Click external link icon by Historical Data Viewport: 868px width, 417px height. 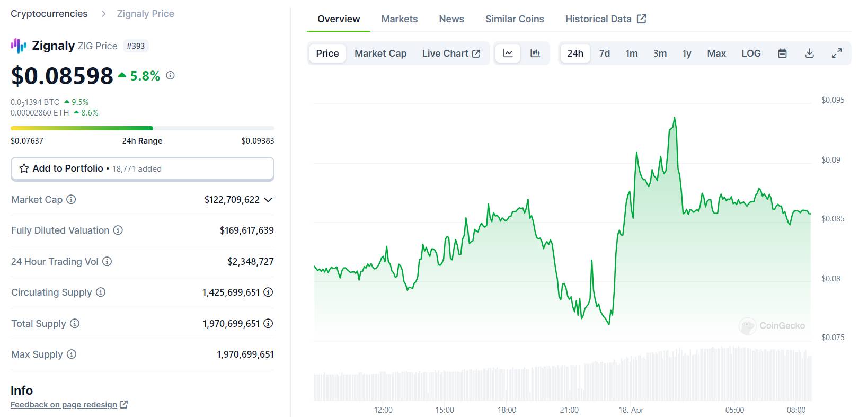point(642,19)
